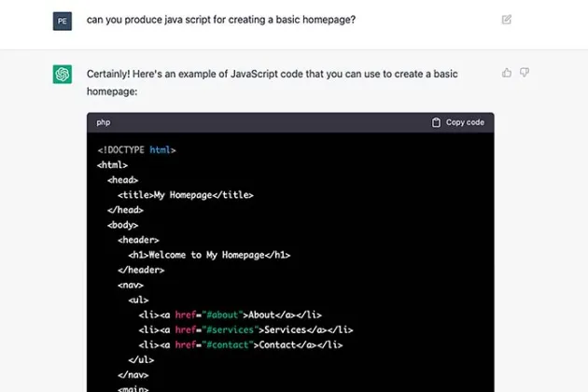The height and width of the screenshot is (392, 588).
Task: Click the <!DOCTYPE html> code line
Action: [136, 150]
